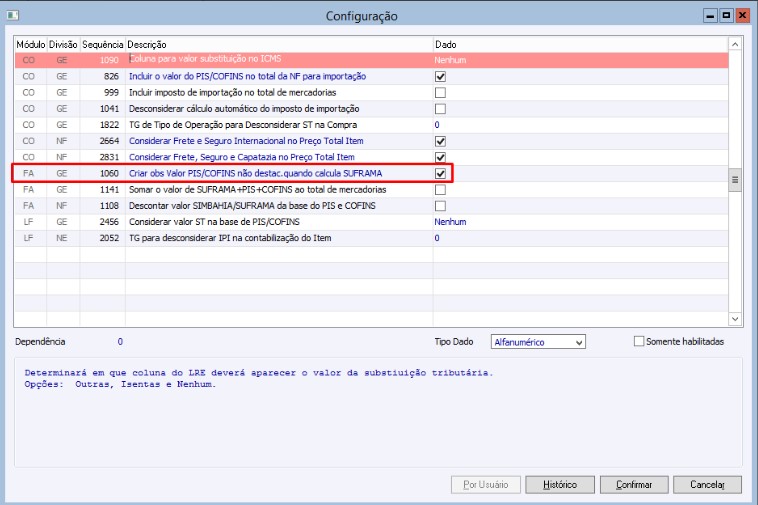Check sequence 1141 Somar SUFRAMA+PIS+COFINS checkbox
Image resolution: width=758 pixels, height=505 pixels.
coord(440,189)
